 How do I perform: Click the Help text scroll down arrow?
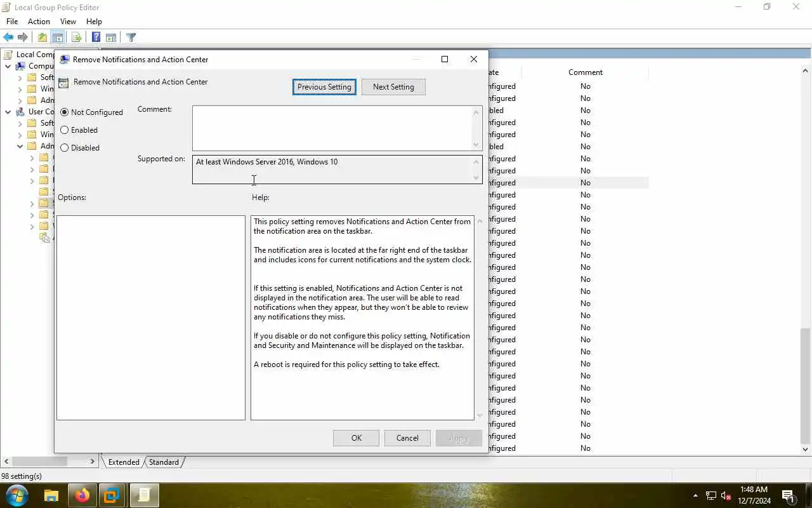coord(479,415)
